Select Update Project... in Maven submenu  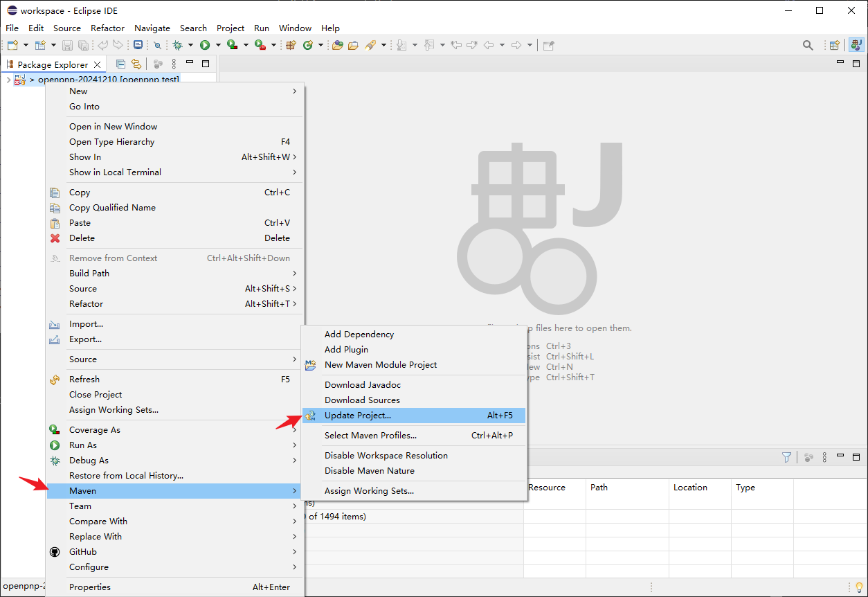click(357, 416)
